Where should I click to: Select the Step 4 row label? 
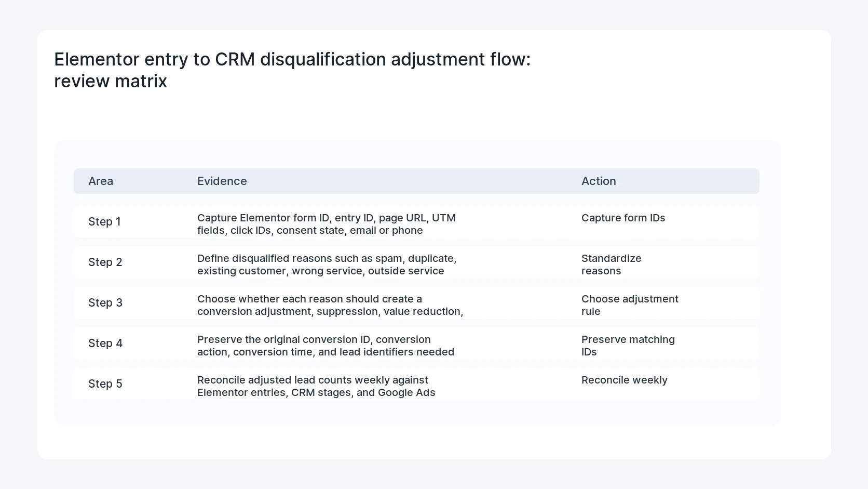[x=105, y=343]
